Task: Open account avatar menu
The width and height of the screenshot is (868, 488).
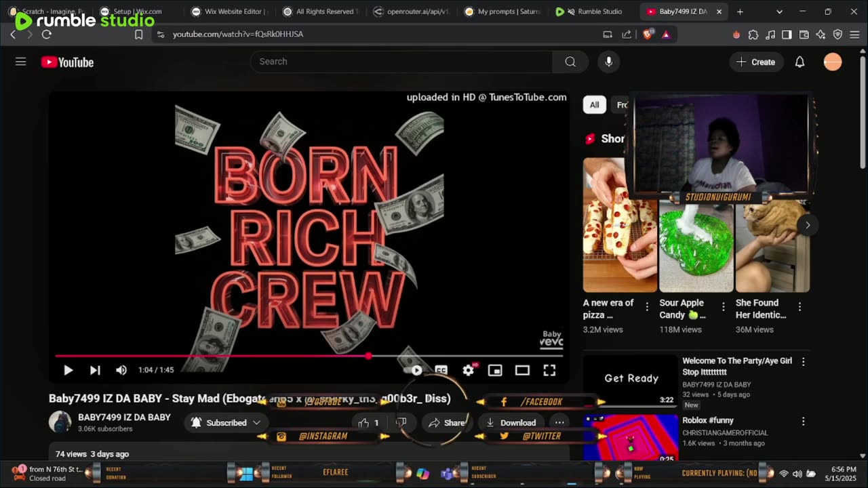Action: click(833, 62)
